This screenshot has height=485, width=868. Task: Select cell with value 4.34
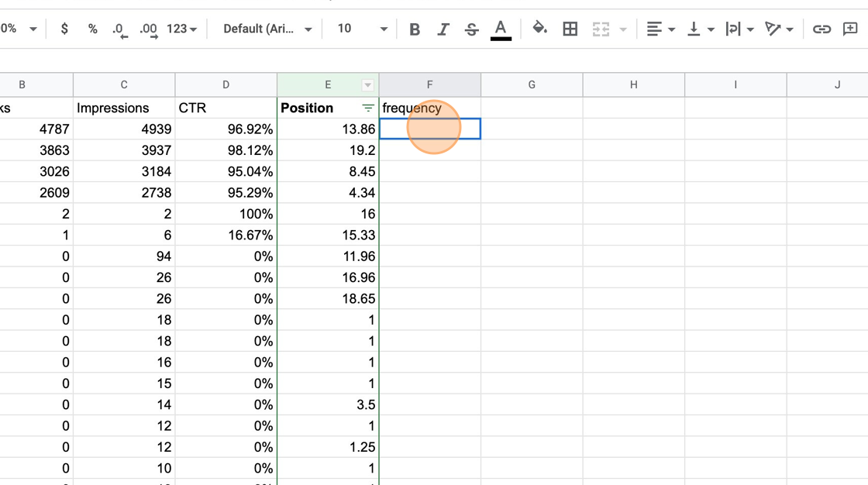pos(328,193)
